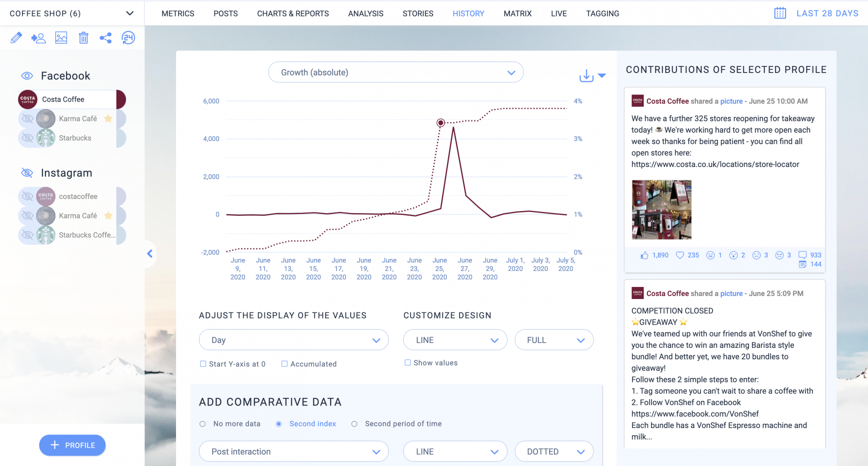
Task: Enable the Accumulated checkbox
Action: pos(285,364)
